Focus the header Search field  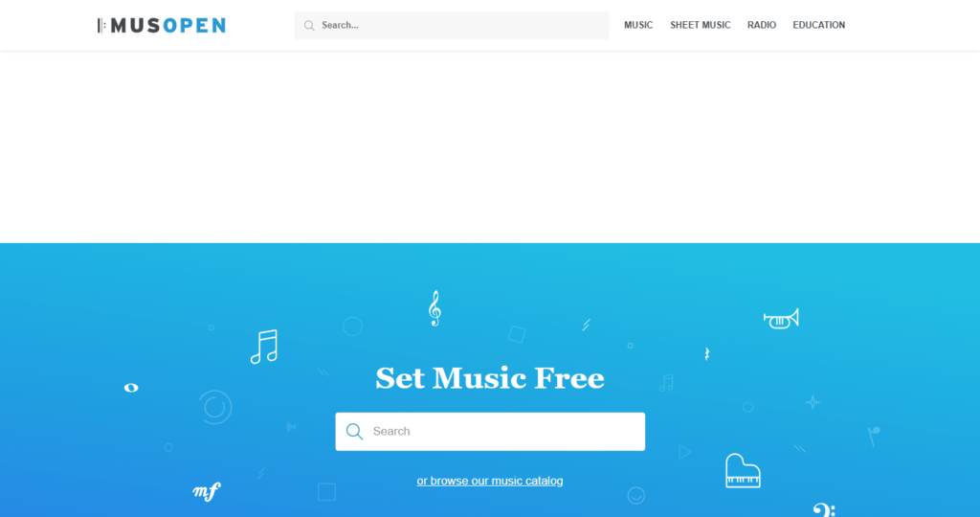[452, 26]
